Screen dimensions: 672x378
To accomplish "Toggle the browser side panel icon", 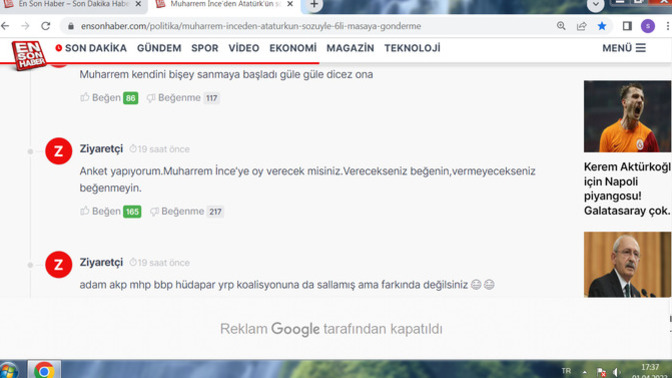I will (x=627, y=26).
